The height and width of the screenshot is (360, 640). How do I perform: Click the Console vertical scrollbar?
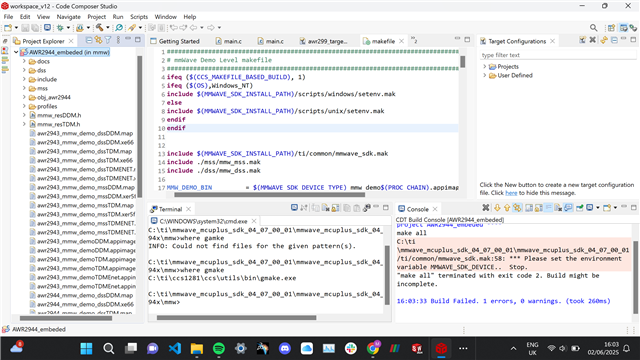tap(636, 278)
